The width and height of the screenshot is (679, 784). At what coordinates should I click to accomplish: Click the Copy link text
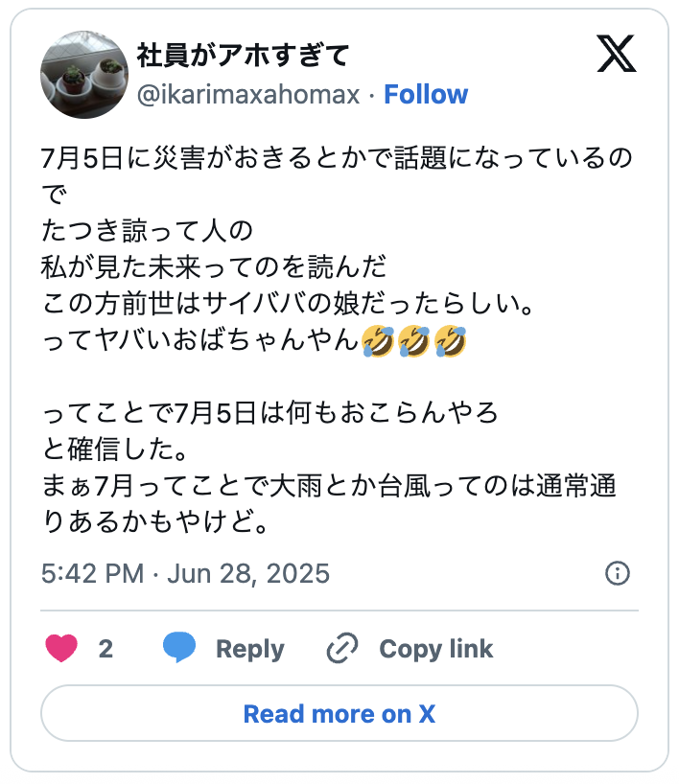(435, 649)
